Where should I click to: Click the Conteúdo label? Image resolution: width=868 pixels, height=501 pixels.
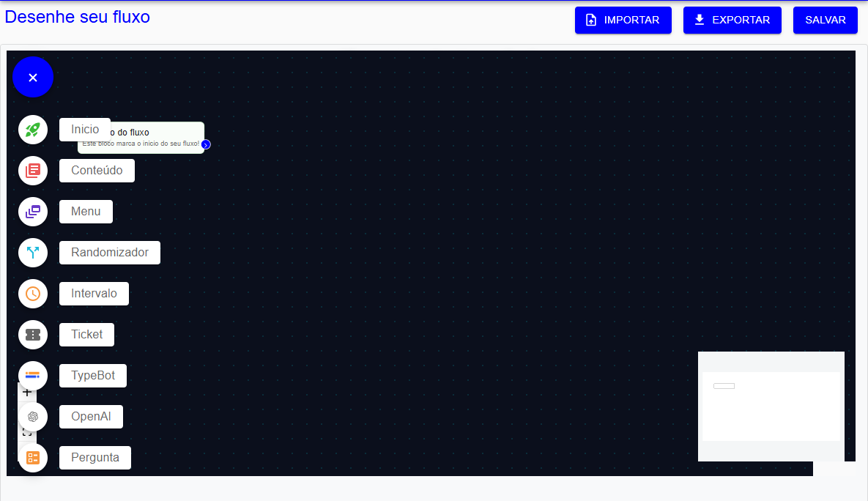pos(97,171)
